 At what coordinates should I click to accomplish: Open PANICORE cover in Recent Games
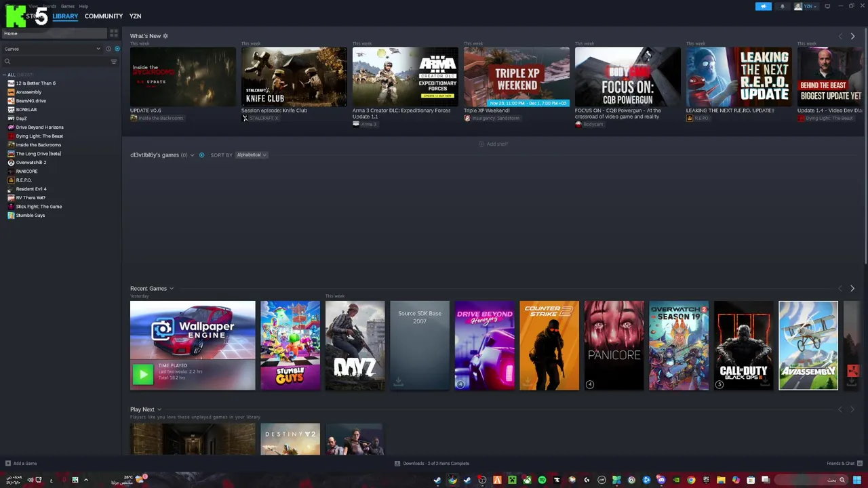coord(614,346)
